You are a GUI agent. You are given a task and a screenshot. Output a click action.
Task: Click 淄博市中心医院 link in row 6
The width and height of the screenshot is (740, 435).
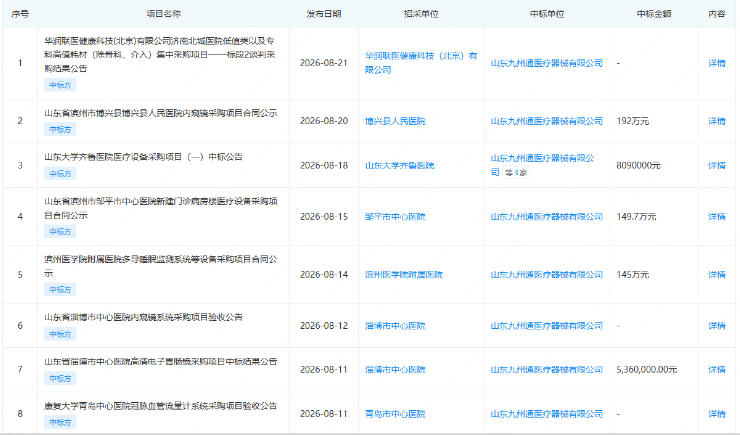[395, 326]
